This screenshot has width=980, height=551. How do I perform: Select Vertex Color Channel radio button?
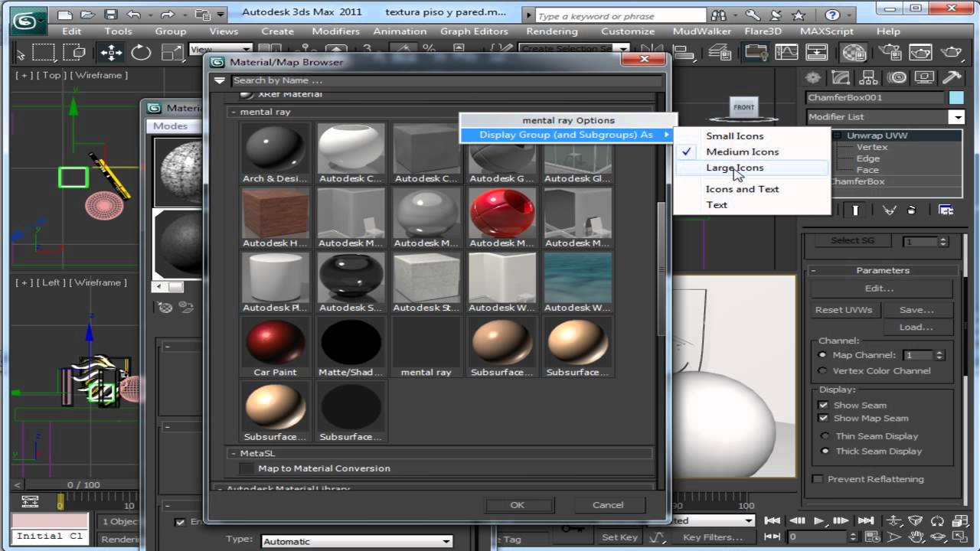click(x=822, y=370)
